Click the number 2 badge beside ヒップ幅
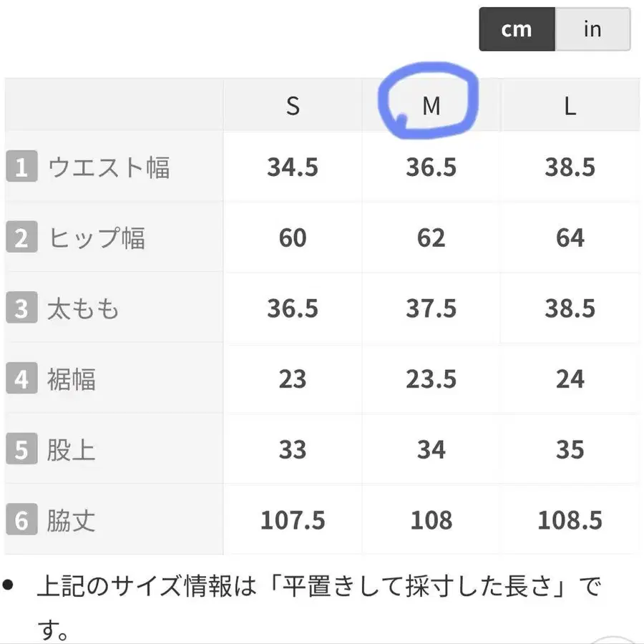The image size is (644, 644). pos(21,238)
